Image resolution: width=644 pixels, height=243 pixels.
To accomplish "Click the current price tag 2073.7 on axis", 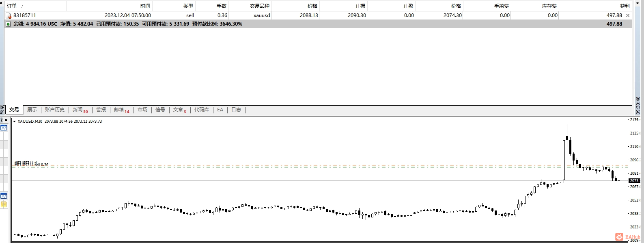I will (x=635, y=180).
